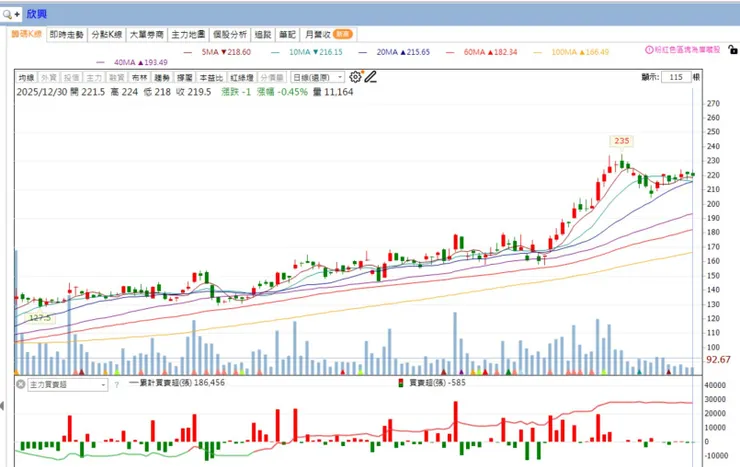Switch to the 籌碼K線 tab

(x=27, y=34)
